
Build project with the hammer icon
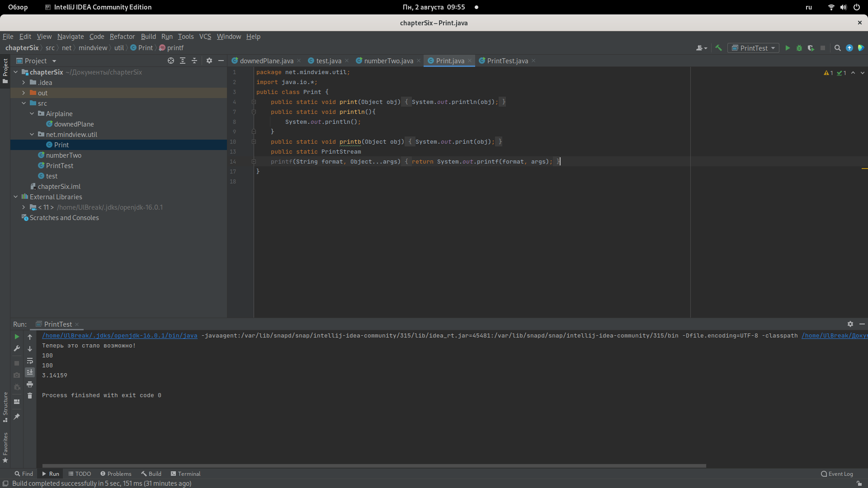pyautogui.click(x=718, y=48)
